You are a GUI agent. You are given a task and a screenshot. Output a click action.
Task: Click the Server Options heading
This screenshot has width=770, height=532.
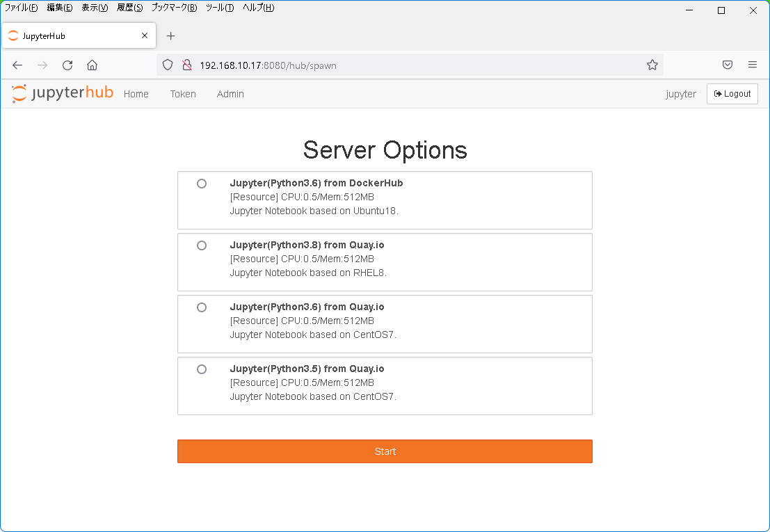tap(385, 150)
